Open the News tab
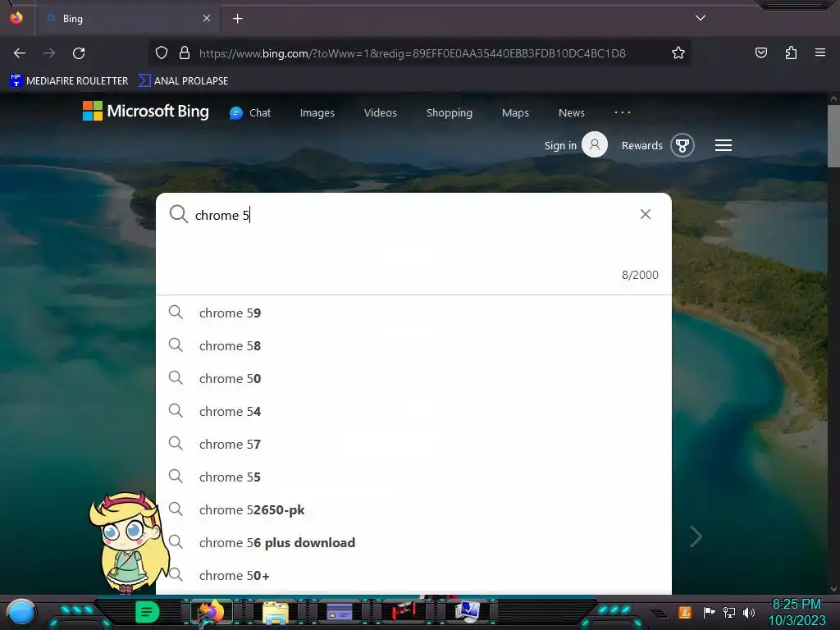Image resolution: width=840 pixels, height=630 pixels. tap(572, 113)
